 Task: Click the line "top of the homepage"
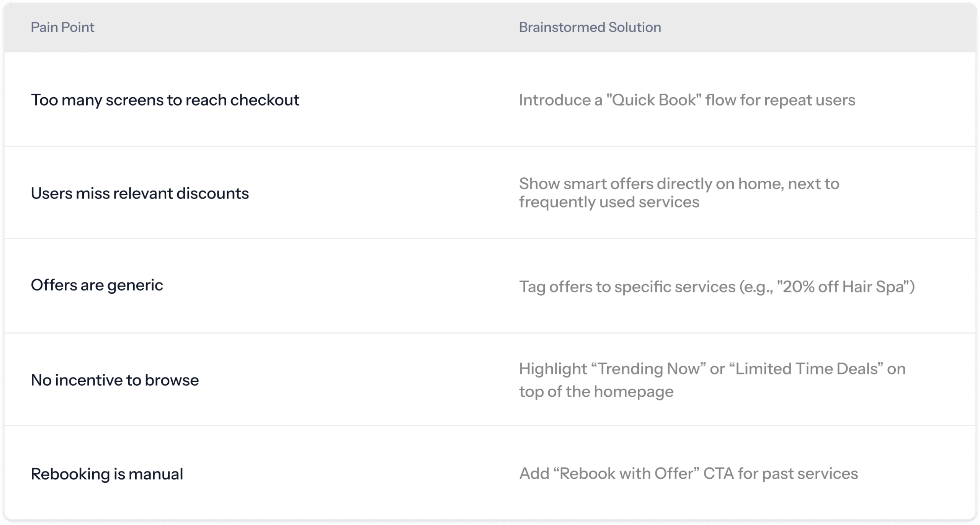click(x=596, y=392)
